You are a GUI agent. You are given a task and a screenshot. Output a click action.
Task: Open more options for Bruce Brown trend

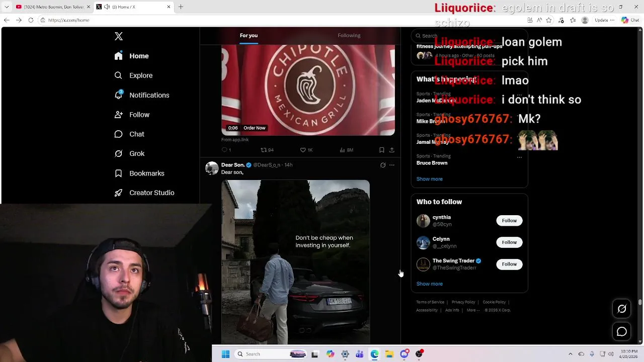(x=519, y=157)
